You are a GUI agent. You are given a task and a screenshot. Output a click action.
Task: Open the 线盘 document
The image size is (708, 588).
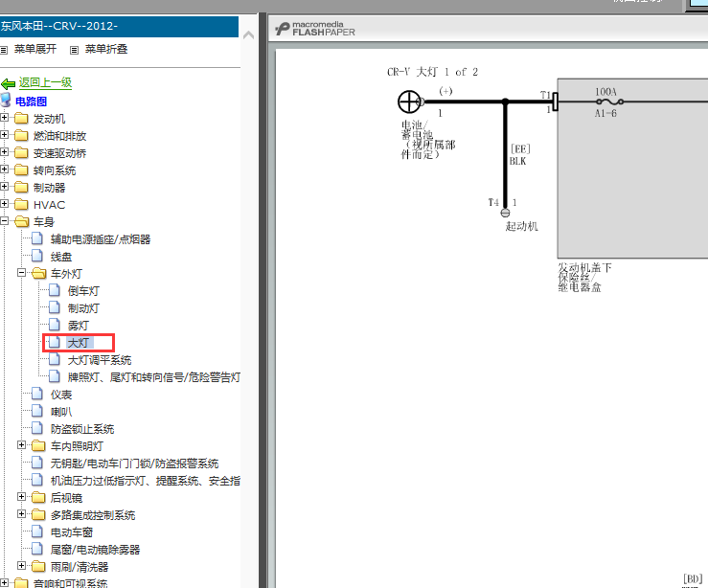[x=61, y=257]
